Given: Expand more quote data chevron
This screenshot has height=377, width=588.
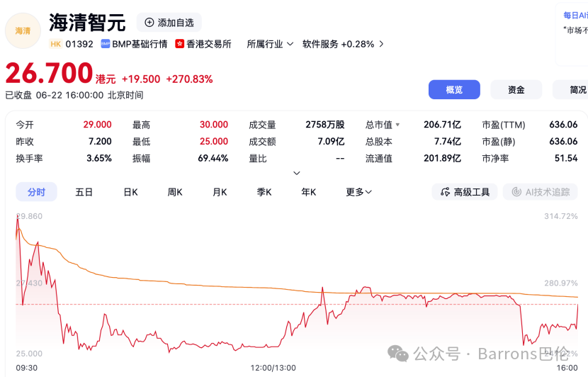Looking at the screenshot, I should tap(296, 173).
